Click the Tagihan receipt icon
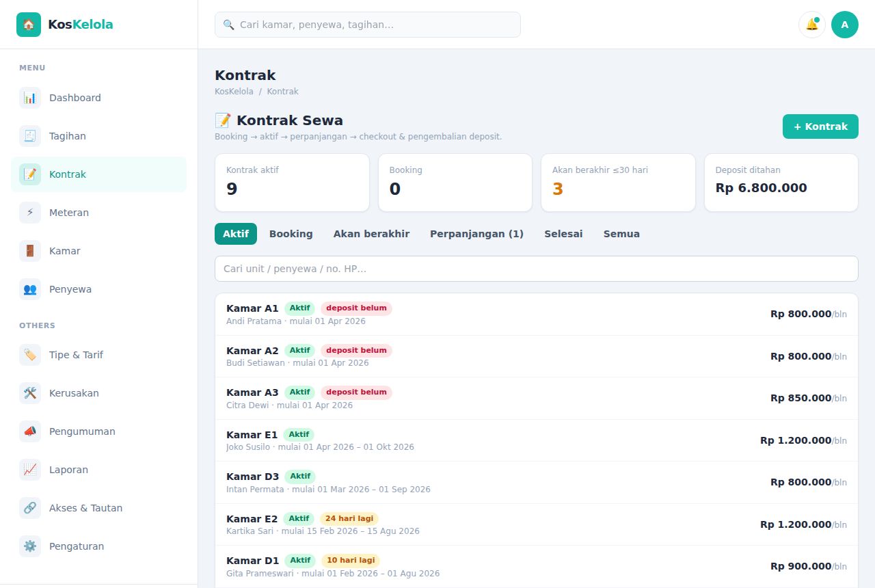Screen dimensions: 875x588 pos(30,136)
